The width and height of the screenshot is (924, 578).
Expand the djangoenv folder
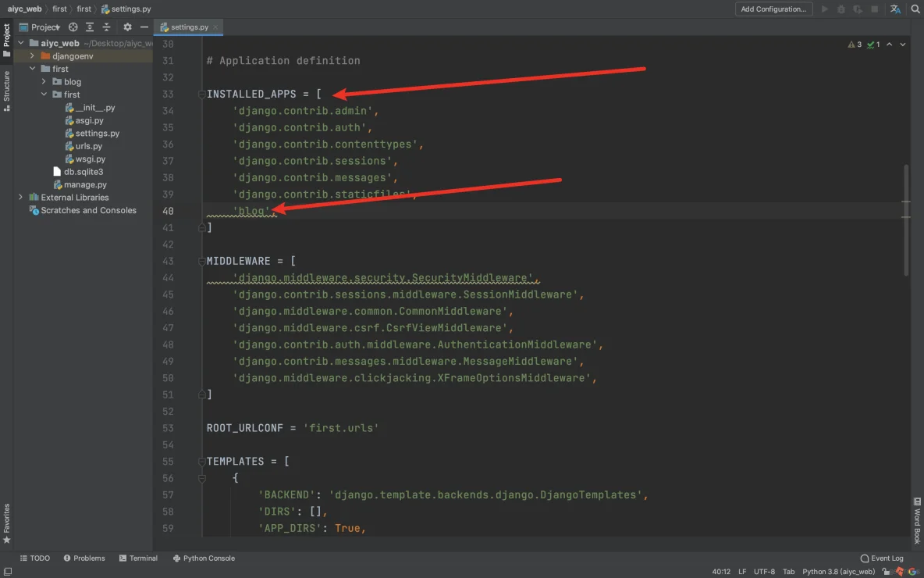tap(33, 56)
